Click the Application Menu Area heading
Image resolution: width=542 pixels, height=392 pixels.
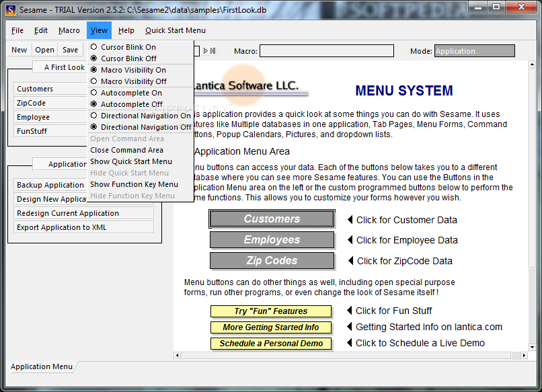tap(242, 151)
